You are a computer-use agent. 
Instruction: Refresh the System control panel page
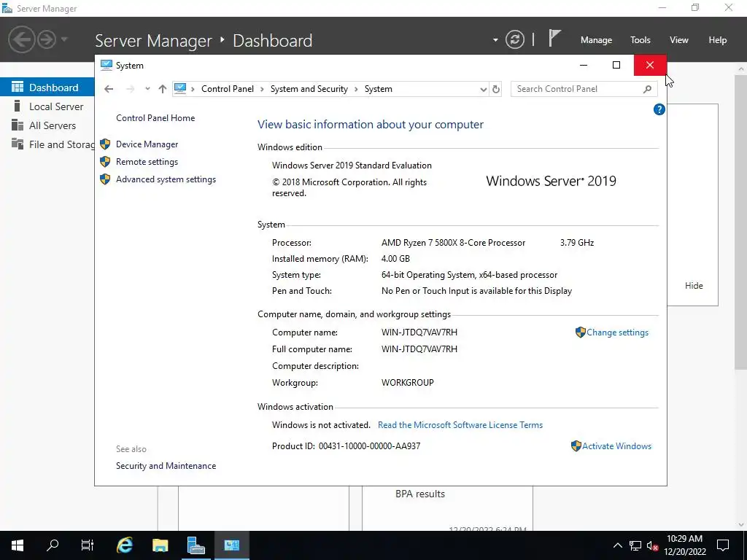pos(496,89)
